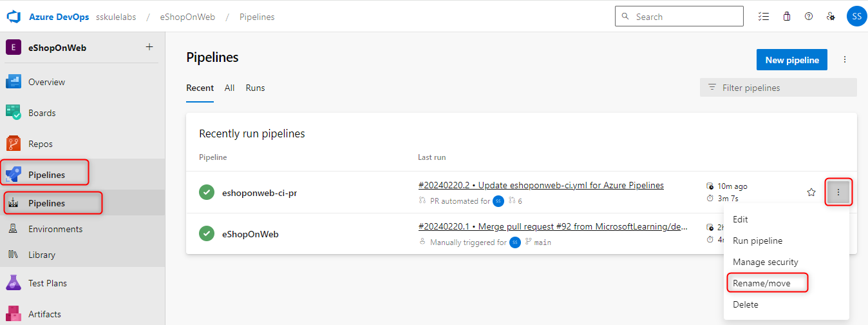The image size is (868, 325).
Task: Click the Help question mark icon
Action: click(x=809, y=17)
